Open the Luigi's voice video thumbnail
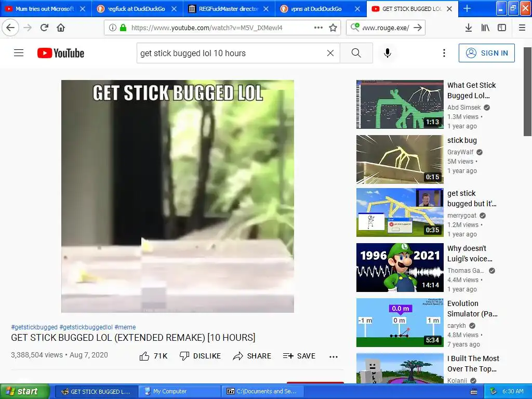The height and width of the screenshot is (399, 532). tap(400, 268)
